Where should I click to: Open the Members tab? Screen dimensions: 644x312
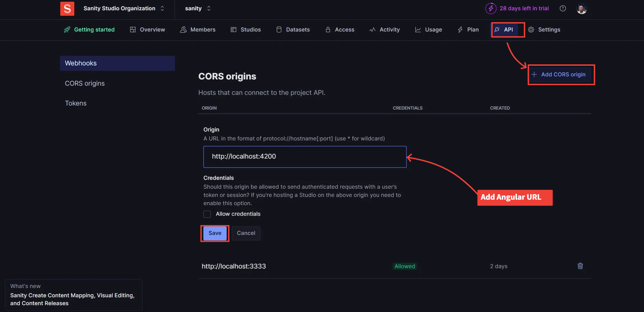point(198,30)
